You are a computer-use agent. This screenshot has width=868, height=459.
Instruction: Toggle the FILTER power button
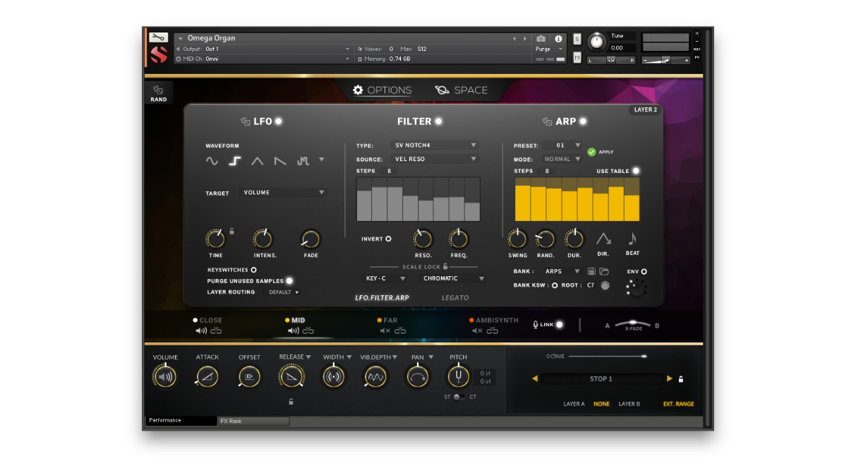(438, 121)
